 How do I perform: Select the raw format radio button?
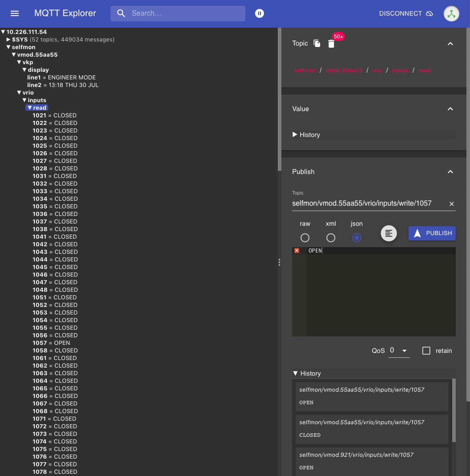[x=305, y=238]
